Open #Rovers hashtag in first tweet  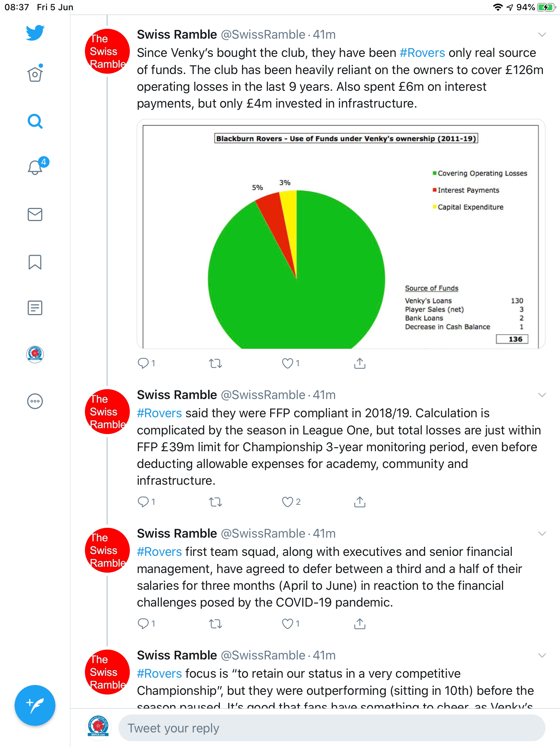pyautogui.click(x=422, y=53)
